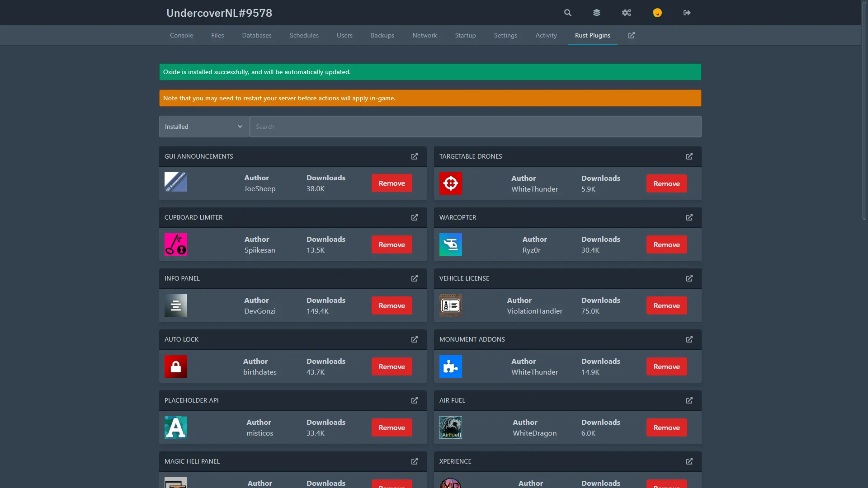Click the search magnifier icon in header

568,13
